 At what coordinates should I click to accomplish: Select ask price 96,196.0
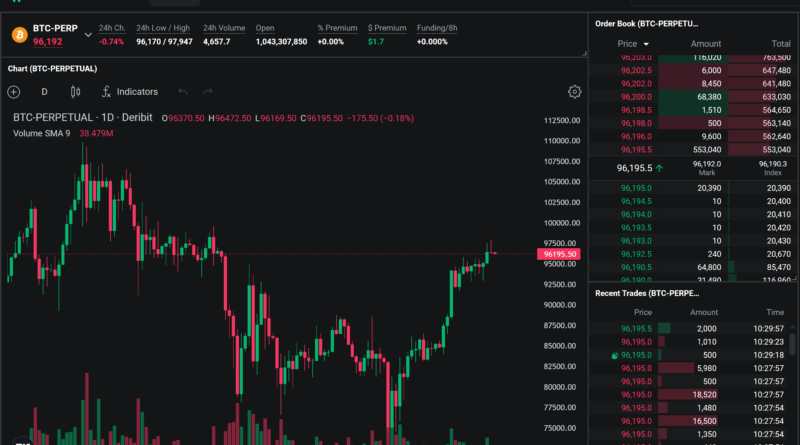pyautogui.click(x=636, y=137)
